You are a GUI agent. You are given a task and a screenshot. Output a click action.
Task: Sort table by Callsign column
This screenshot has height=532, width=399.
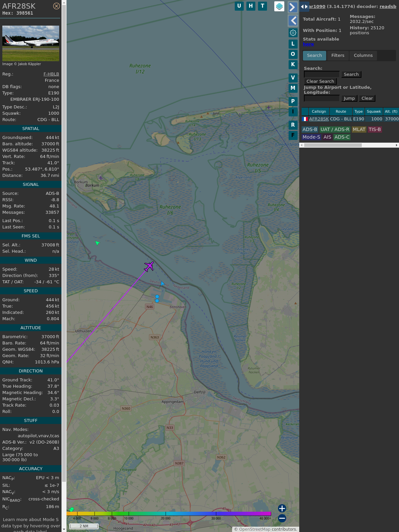tap(319, 112)
